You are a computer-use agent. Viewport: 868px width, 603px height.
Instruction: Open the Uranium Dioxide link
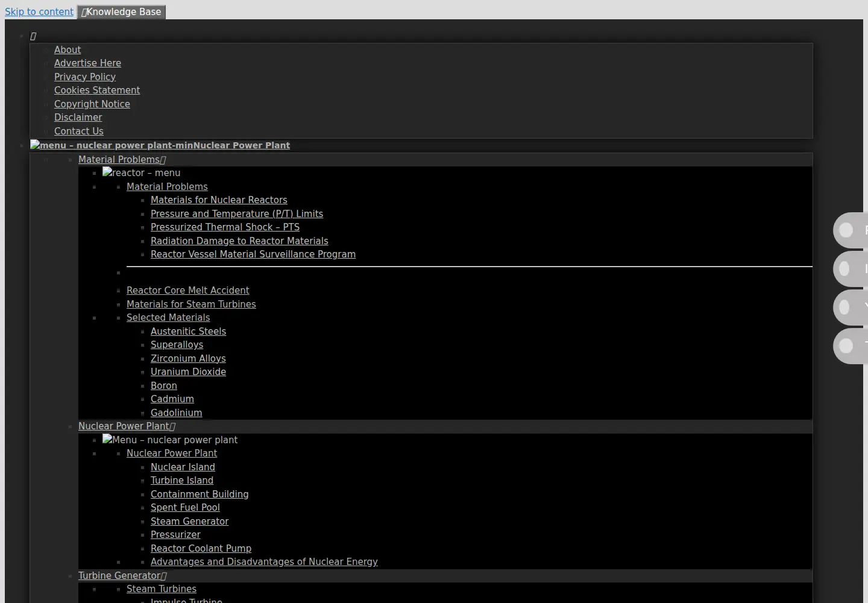pos(188,372)
